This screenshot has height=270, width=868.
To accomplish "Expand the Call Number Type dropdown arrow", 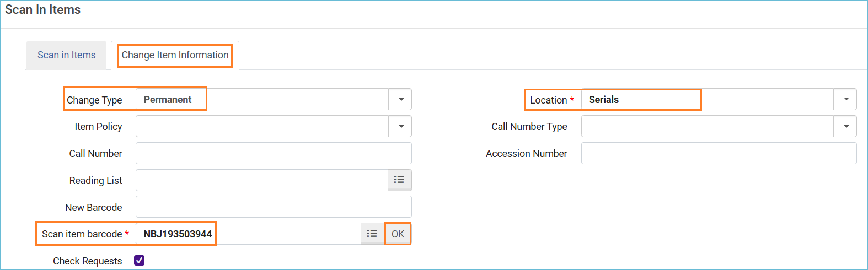I will pos(846,127).
